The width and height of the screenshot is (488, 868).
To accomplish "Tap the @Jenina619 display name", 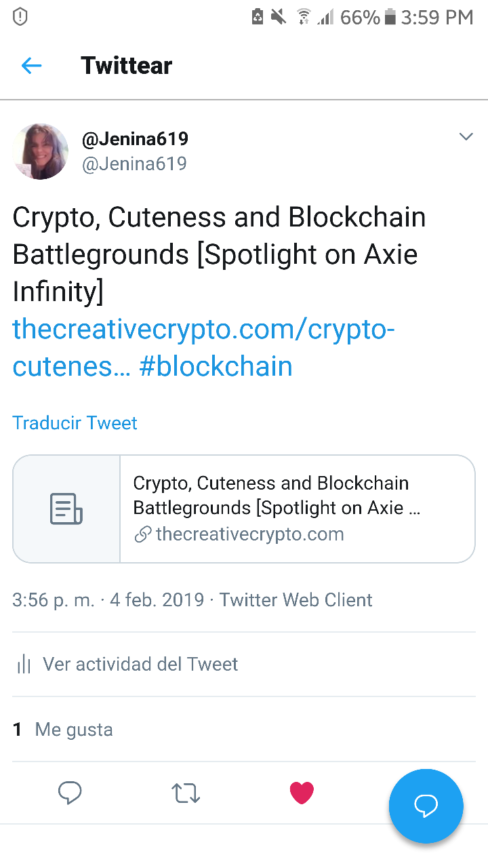I will (135, 139).
